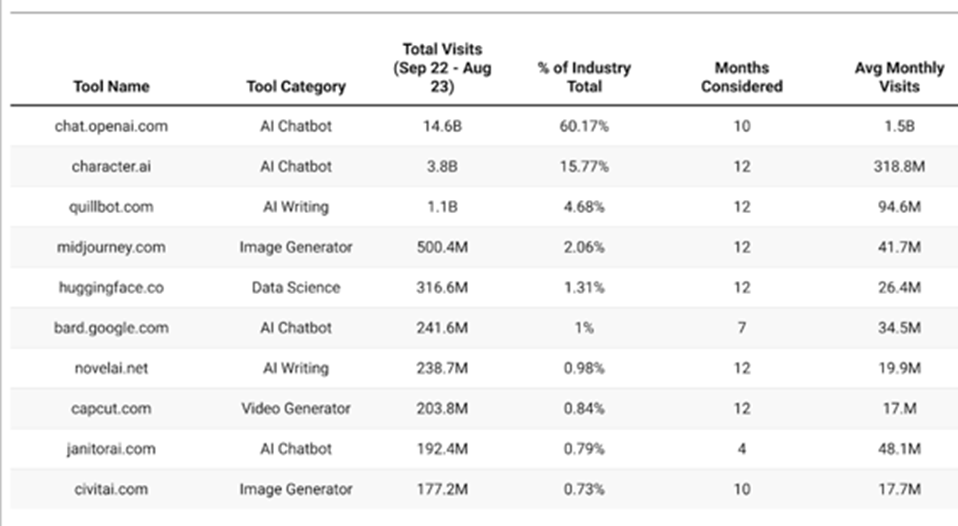The width and height of the screenshot is (958, 526).
Task: Click the Months Considered column header
Action: (x=741, y=77)
